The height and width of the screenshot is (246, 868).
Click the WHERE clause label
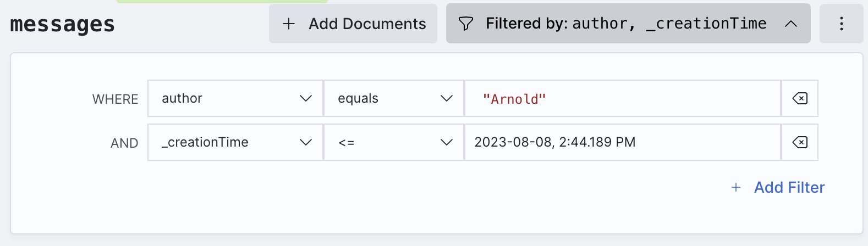point(116,99)
